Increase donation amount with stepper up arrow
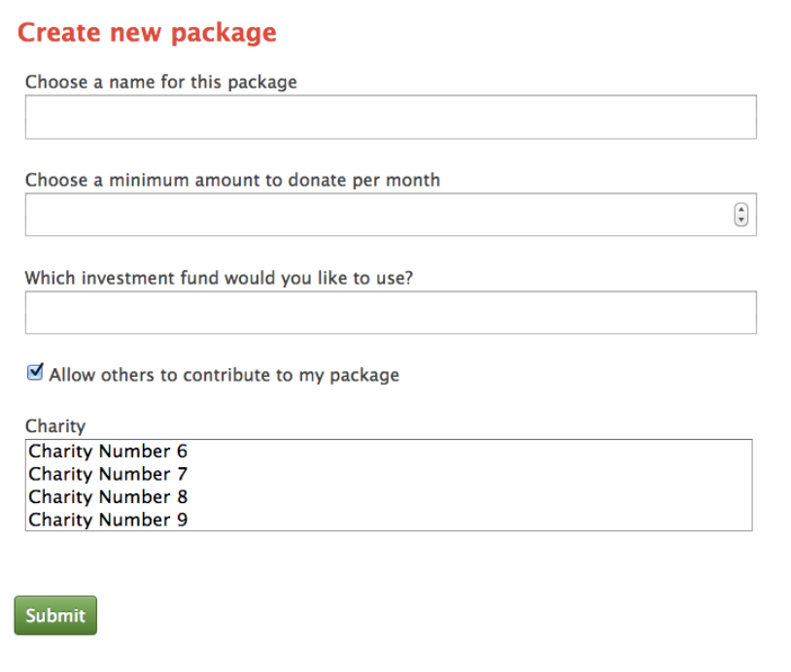Screen dimensions: 791x672 (741, 210)
